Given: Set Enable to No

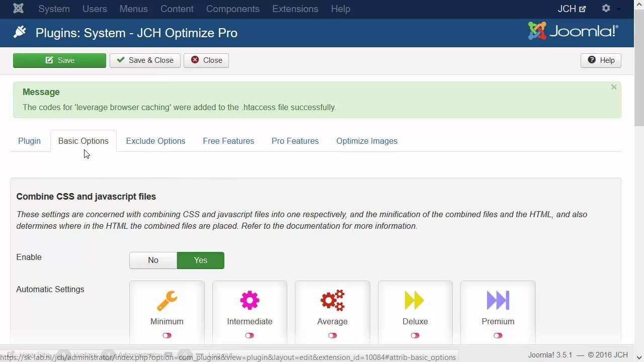Looking at the screenshot, I should (153, 260).
